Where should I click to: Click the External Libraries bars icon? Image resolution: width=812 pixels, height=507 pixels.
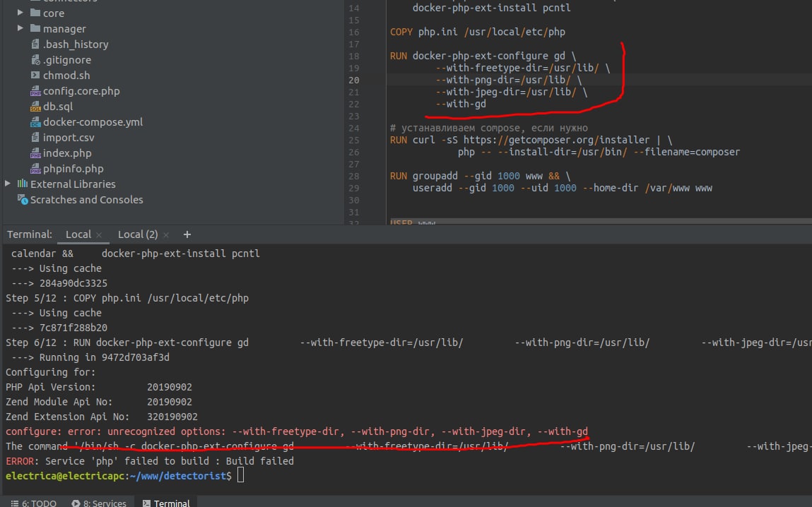click(x=23, y=184)
